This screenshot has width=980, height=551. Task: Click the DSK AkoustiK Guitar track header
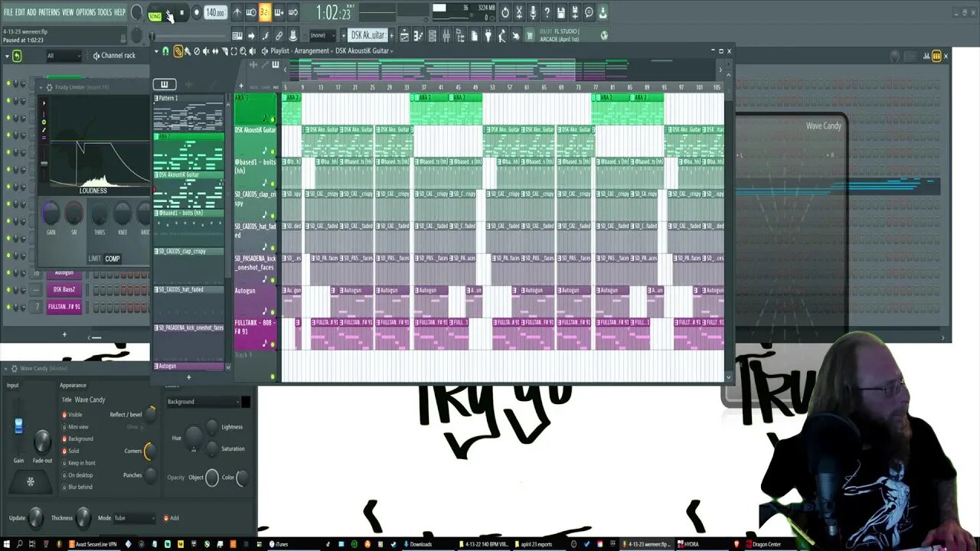[x=256, y=141]
